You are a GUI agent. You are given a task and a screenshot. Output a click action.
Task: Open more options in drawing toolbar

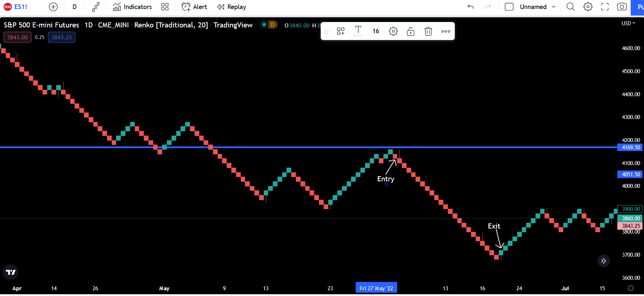pyautogui.click(x=446, y=31)
